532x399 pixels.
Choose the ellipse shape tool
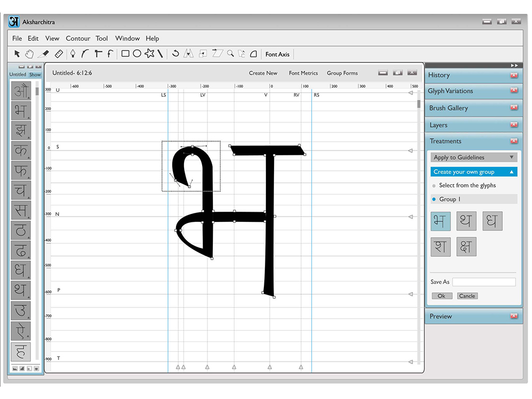[x=137, y=54]
